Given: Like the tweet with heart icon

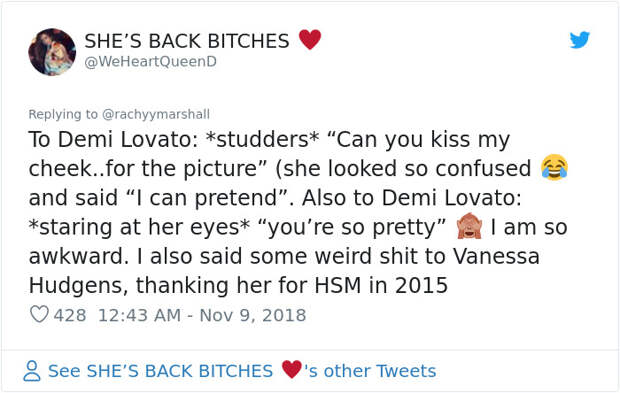Looking at the screenshot, I should point(39,314).
